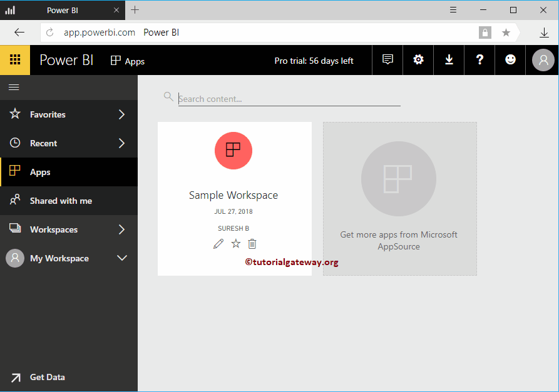Click the red Sample Workspace app icon
The width and height of the screenshot is (559, 392).
233,151
